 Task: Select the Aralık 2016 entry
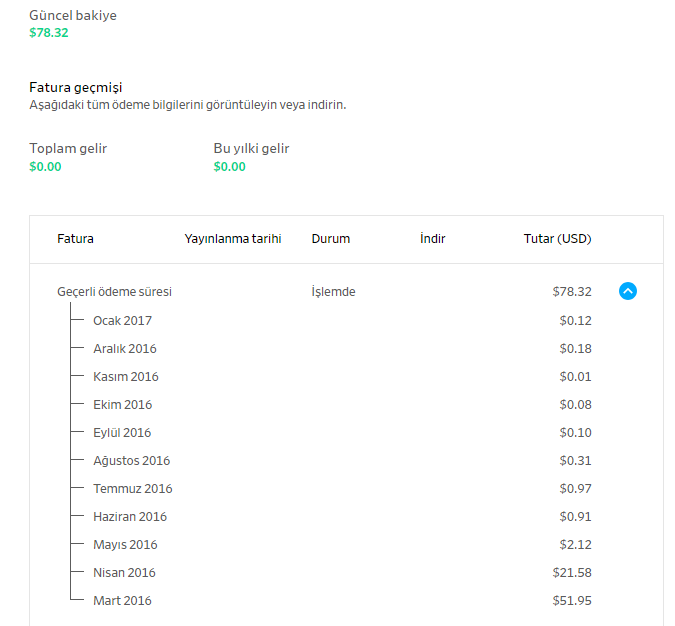tap(124, 349)
